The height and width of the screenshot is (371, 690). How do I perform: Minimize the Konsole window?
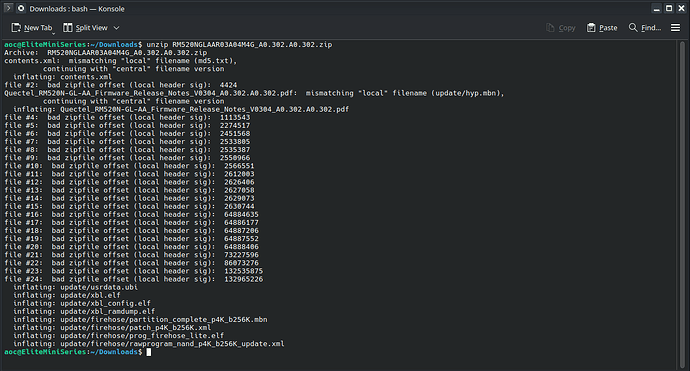[x=657, y=8]
